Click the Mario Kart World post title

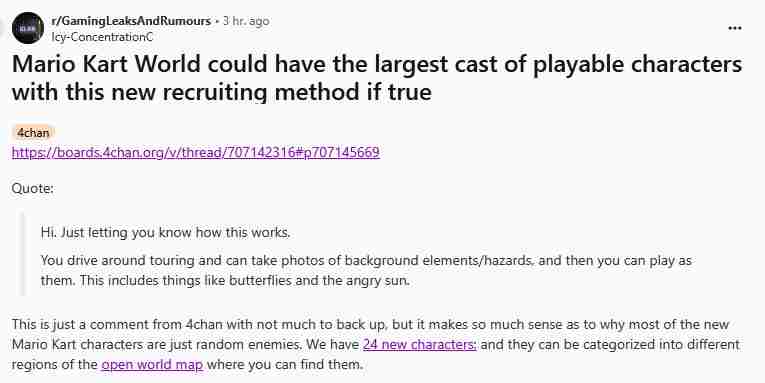377,78
